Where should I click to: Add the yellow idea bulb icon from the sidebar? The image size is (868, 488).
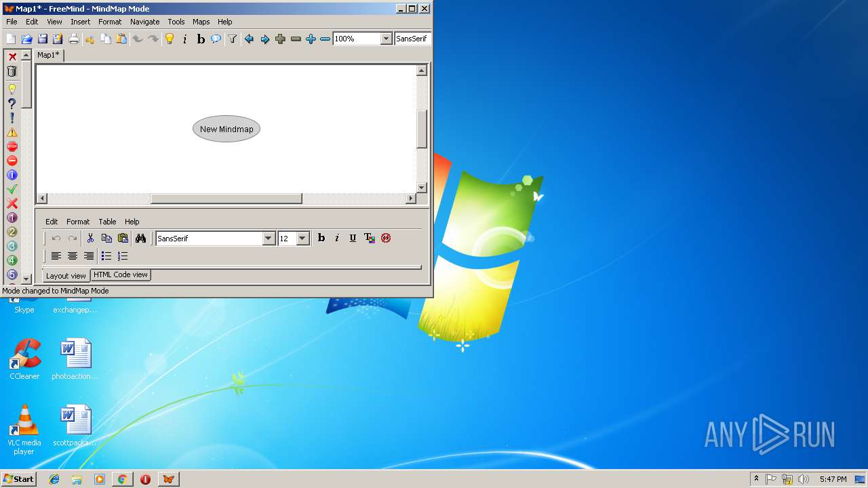(x=12, y=89)
